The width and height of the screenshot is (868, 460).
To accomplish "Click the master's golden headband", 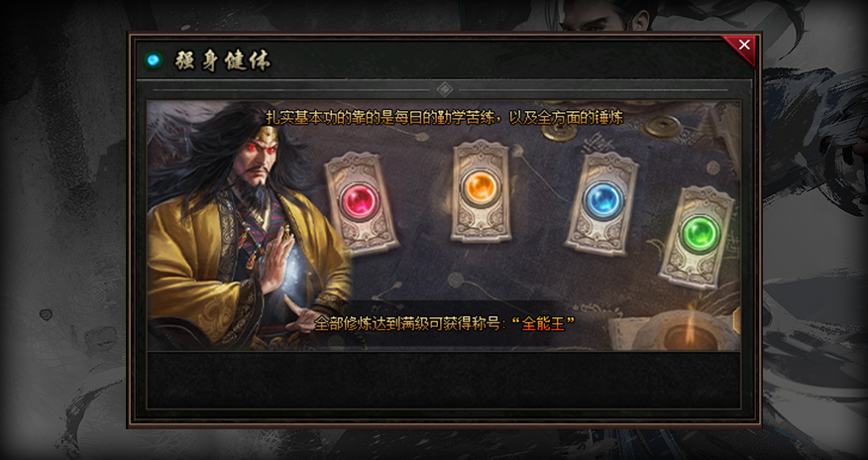I will click(x=268, y=134).
